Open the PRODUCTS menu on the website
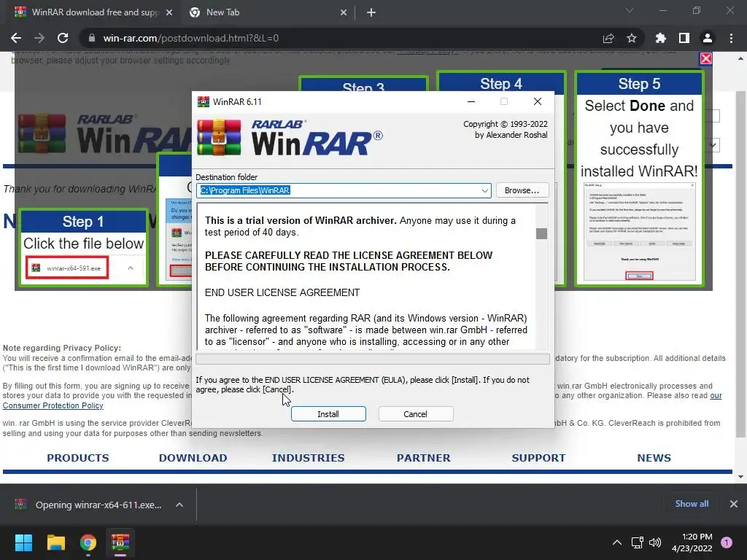The width and height of the screenshot is (747, 560). [x=78, y=458]
